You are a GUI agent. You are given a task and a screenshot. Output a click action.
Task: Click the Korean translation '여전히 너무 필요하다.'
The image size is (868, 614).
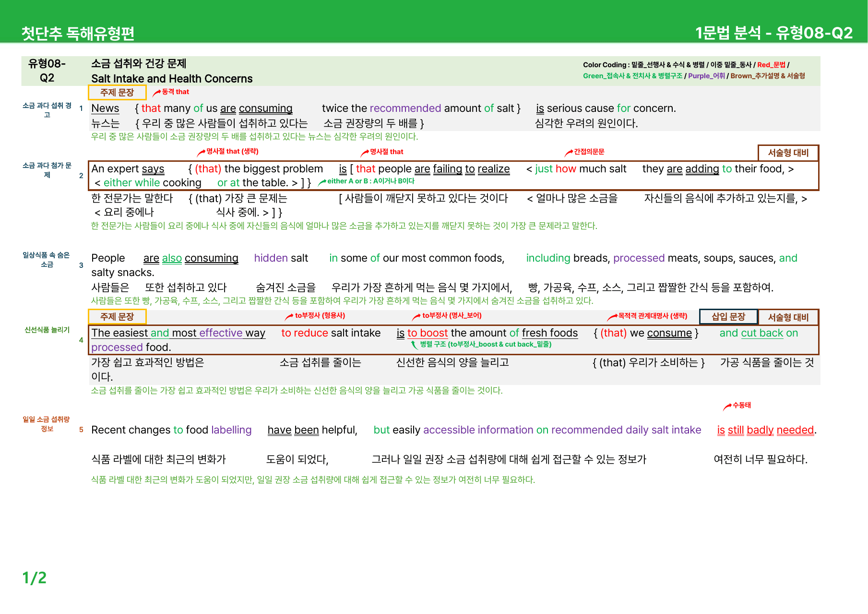pos(761,459)
